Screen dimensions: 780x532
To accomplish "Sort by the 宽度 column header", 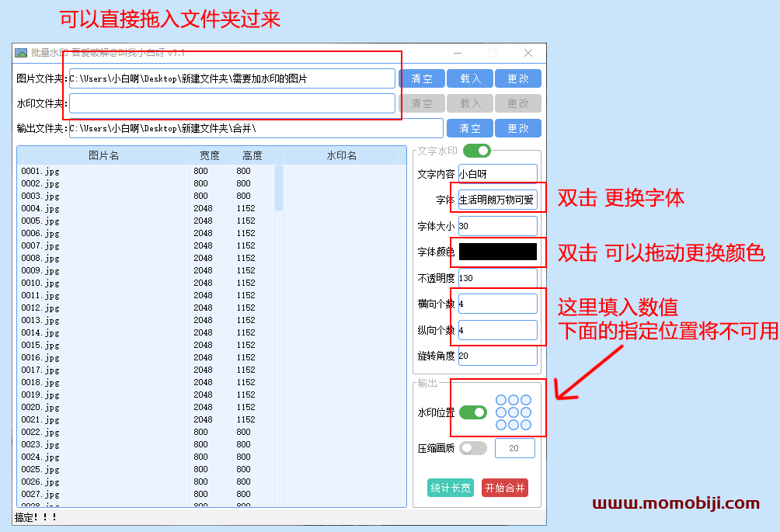I will click(210, 155).
